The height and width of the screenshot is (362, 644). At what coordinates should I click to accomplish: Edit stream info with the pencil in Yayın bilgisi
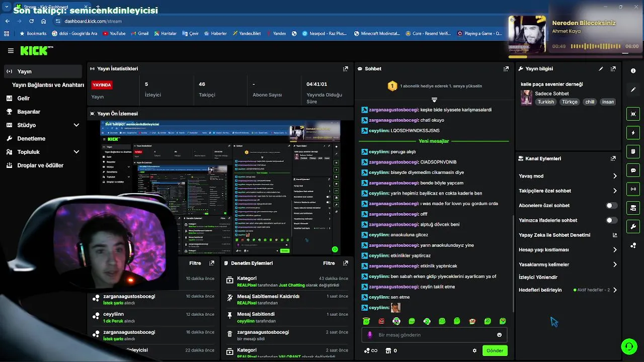point(601,69)
